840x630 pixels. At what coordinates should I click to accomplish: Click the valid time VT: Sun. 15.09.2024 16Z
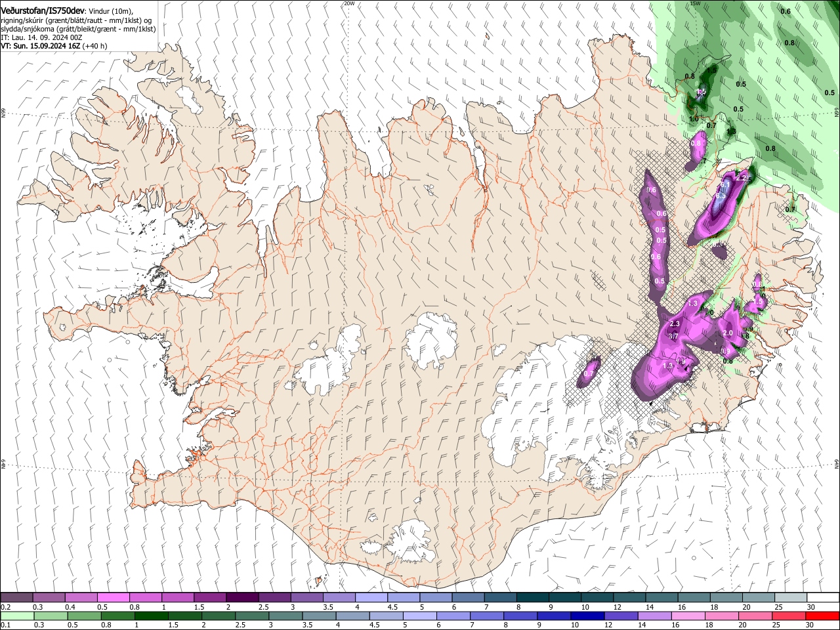(x=40, y=46)
